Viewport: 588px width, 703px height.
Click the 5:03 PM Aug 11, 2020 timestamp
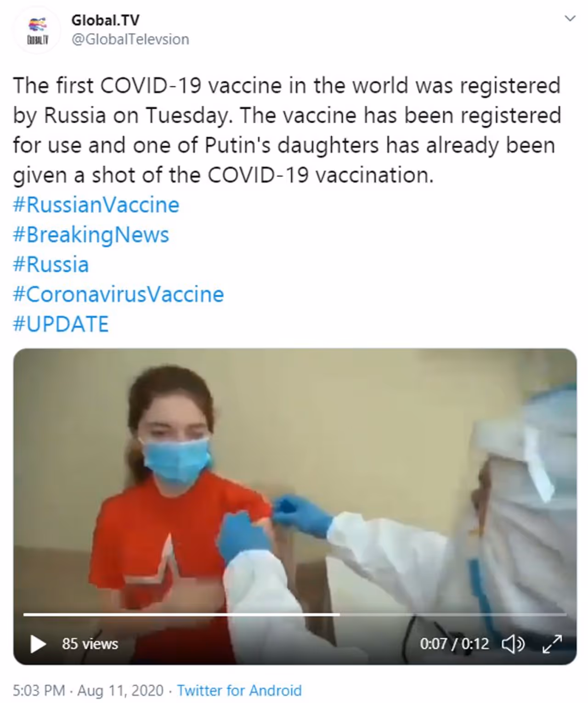(x=88, y=690)
